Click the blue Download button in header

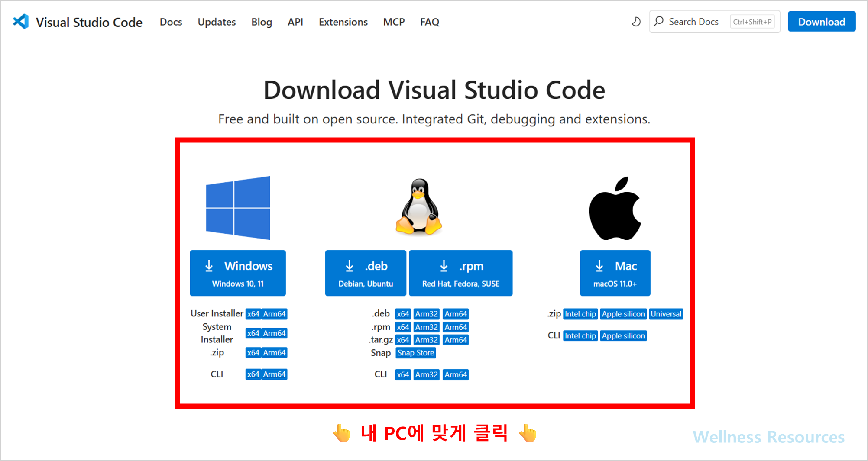click(822, 22)
